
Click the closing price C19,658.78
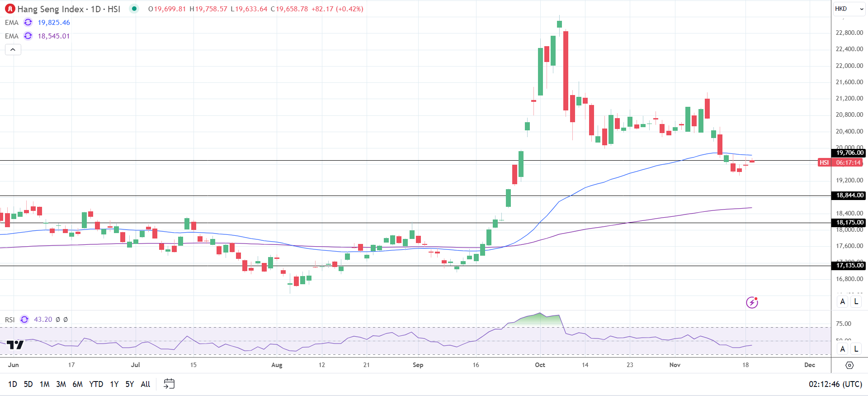tap(289, 9)
